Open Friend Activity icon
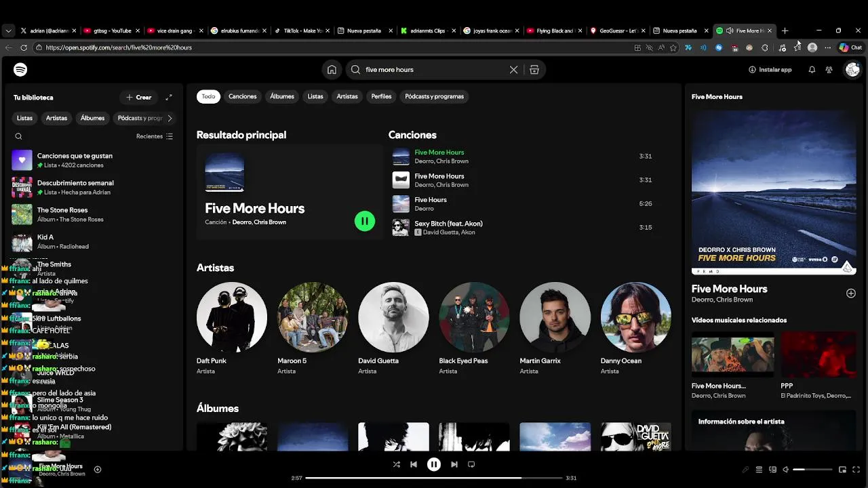This screenshot has height=488, width=868. 829,69
